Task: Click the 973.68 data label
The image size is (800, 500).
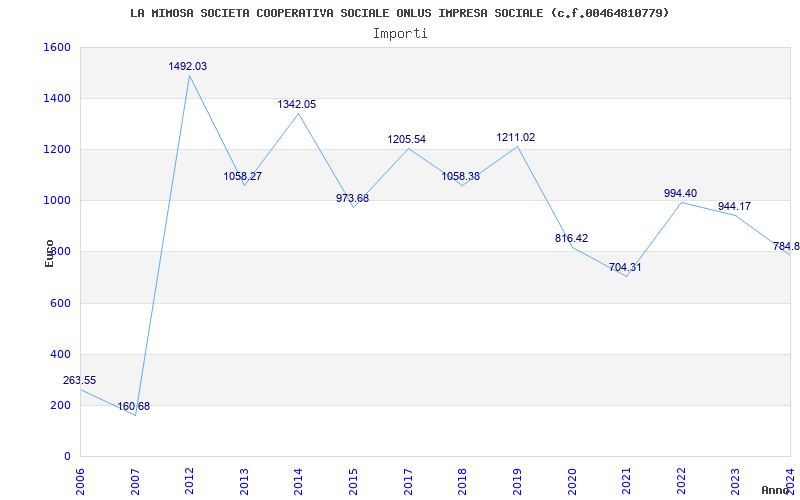Action: [x=352, y=198]
